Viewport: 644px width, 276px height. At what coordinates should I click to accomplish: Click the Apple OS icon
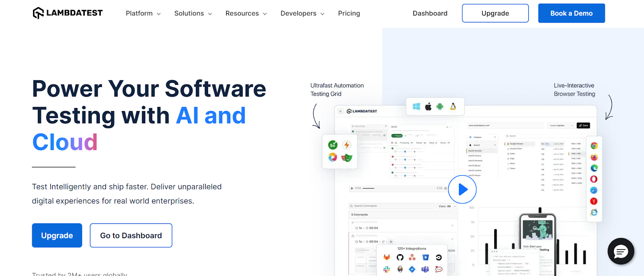(428, 106)
